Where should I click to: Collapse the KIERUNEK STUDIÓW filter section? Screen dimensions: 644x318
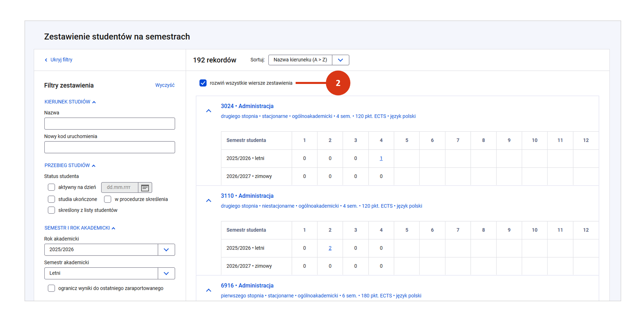pos(70,102)
